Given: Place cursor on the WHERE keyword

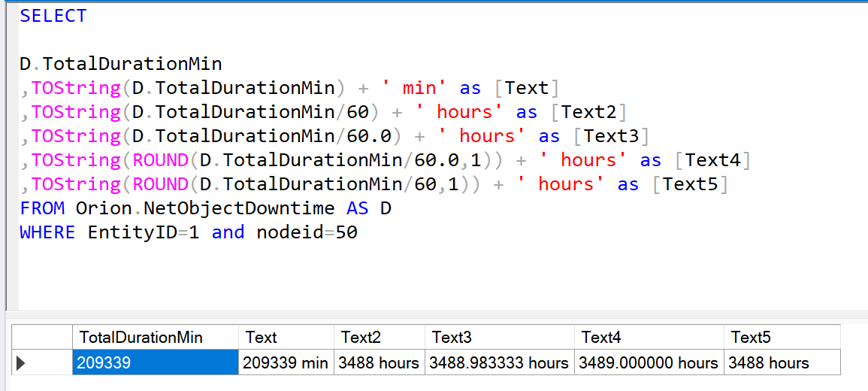Looking at the screenshot, I should [x=47, y=232].
